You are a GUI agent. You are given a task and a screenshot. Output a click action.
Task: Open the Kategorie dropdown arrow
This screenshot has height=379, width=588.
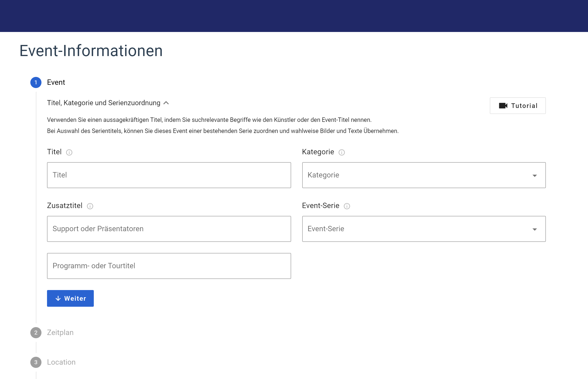[534, 176]
